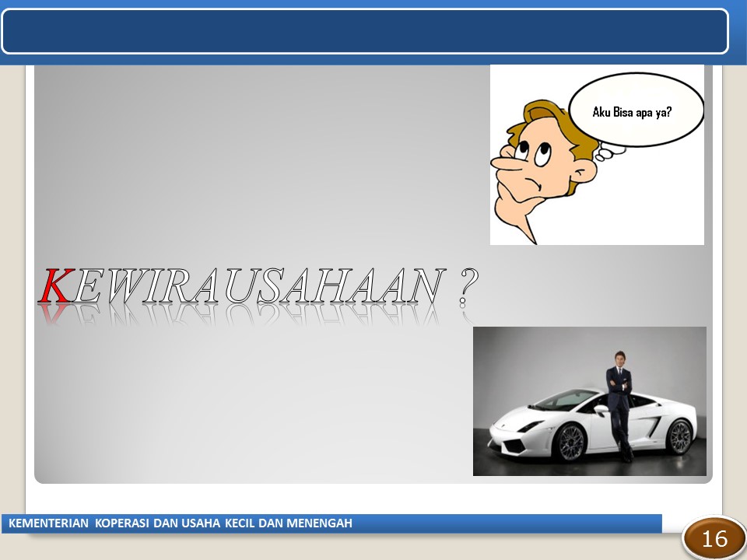
Task: Click the slide number 16 badge
Action: pos(714,538)
